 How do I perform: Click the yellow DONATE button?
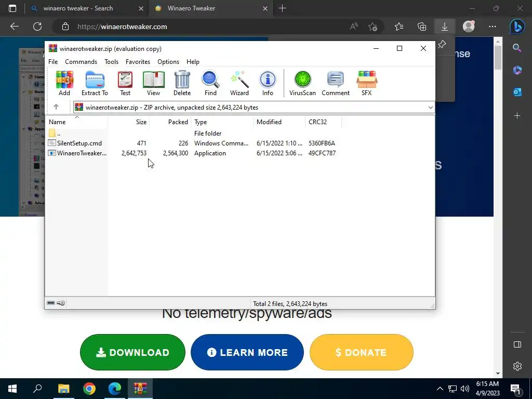coord(362,352)
